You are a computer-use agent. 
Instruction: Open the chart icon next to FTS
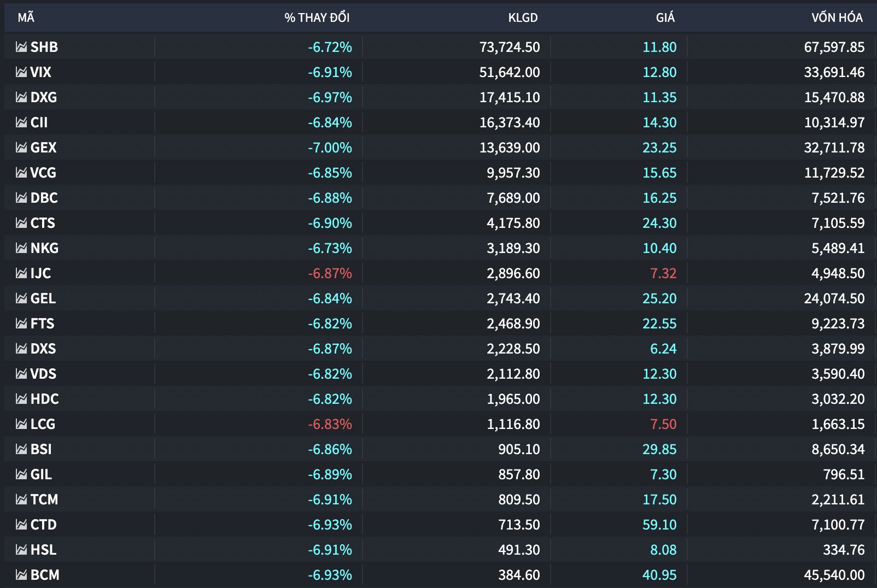point(21,324)
